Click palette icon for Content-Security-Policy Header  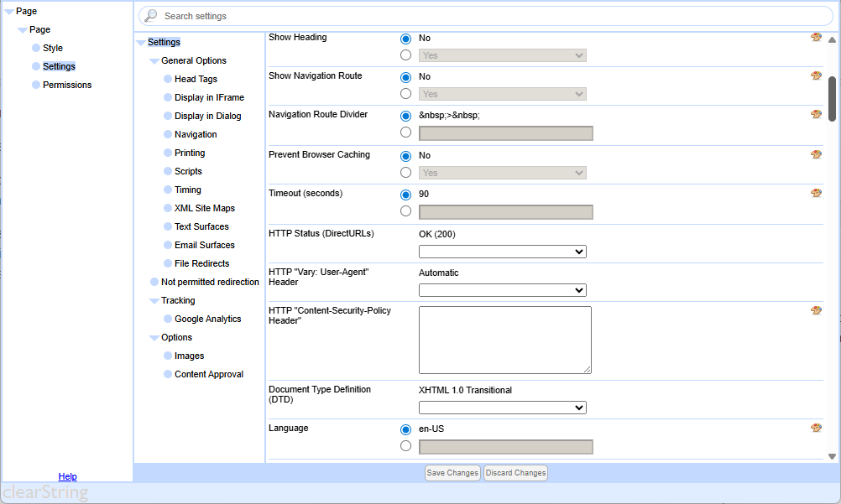click(x=816, y=311)
